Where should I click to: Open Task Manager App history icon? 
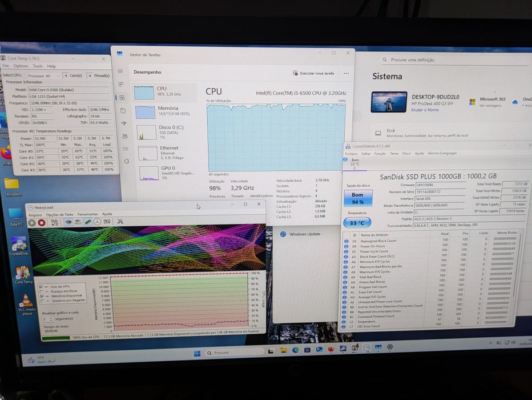pos(123,111)
